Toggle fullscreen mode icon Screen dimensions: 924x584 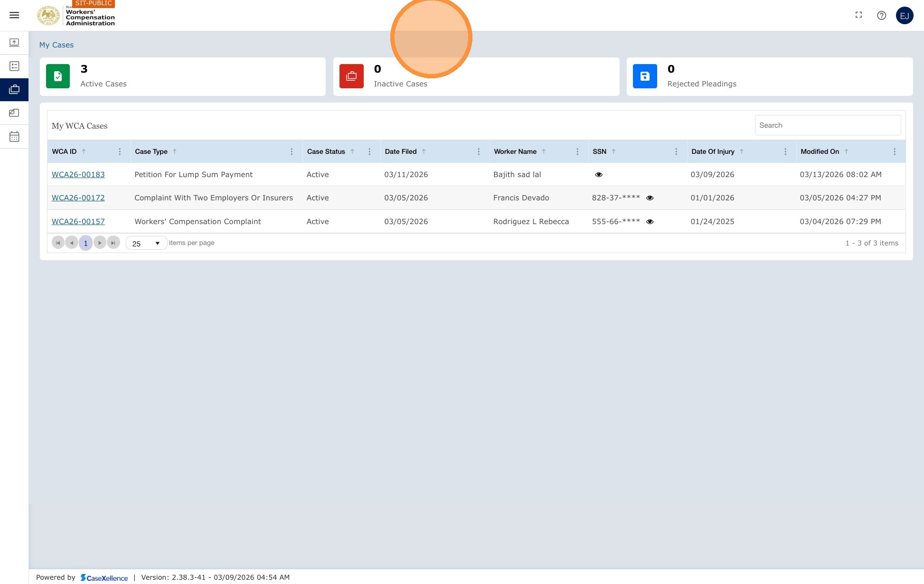(858, 15)
